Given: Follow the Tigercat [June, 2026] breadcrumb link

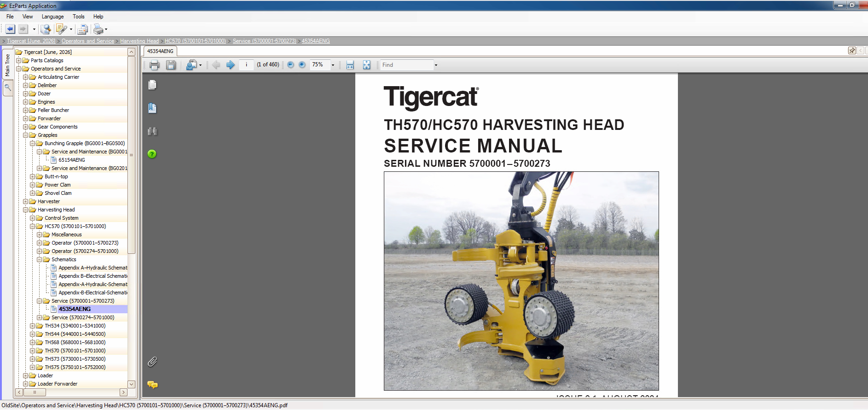Looking at the screenshot, I should [31, 41].
